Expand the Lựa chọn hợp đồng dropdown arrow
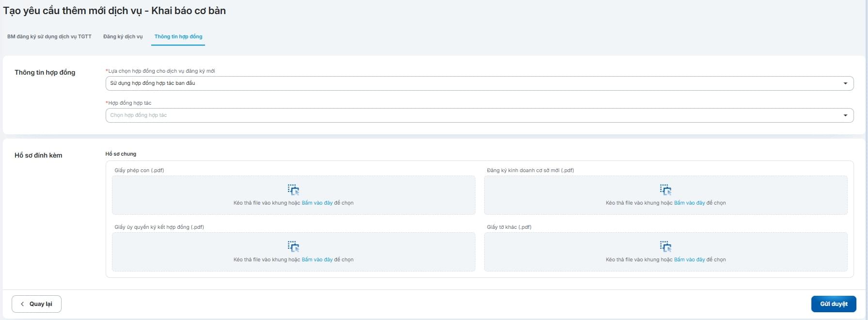868x320 pixels. click(x=845, y=83)
